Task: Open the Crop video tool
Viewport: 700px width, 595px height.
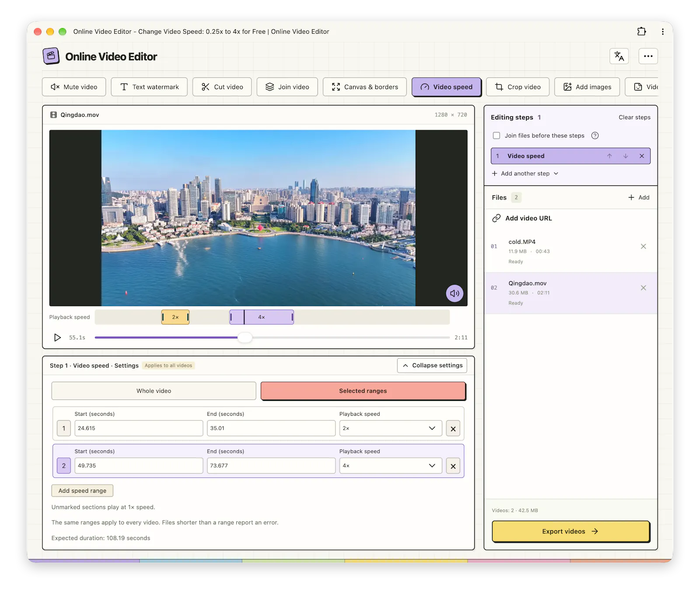Action: pos(518,87)
